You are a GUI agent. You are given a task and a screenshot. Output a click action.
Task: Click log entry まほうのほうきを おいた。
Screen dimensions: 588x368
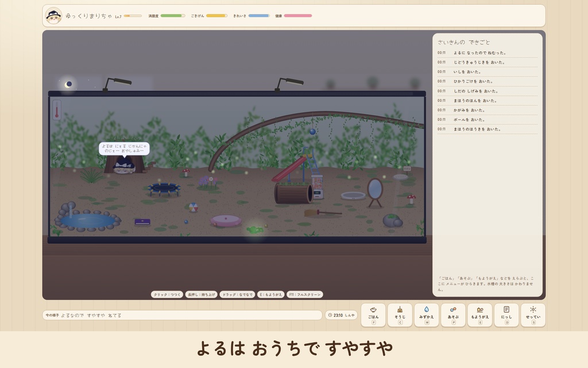click(x=488, y=129)
